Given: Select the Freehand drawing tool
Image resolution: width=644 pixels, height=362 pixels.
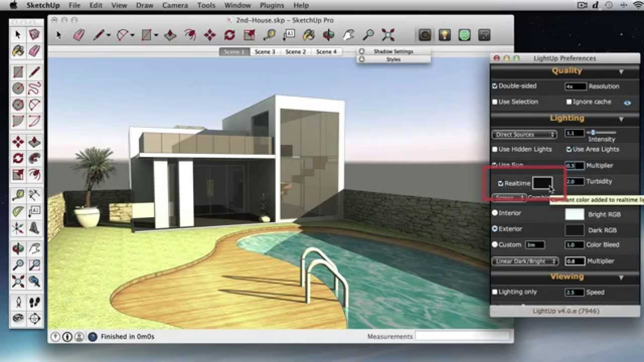Looking at the screenshot, I should click(34, 89).
